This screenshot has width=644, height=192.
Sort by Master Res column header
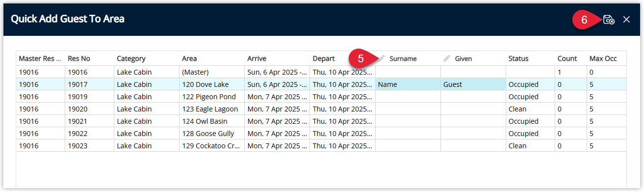coord(40,58)
